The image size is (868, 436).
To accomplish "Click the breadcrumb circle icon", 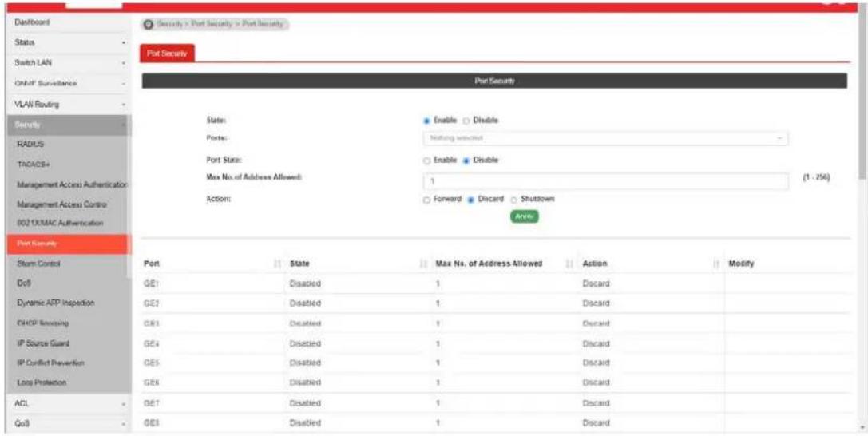I will point(149,24).
